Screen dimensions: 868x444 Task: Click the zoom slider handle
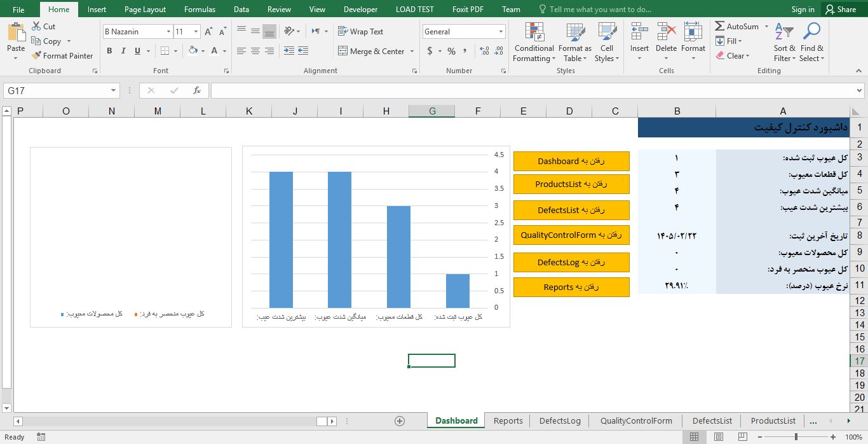pos(796,437)
